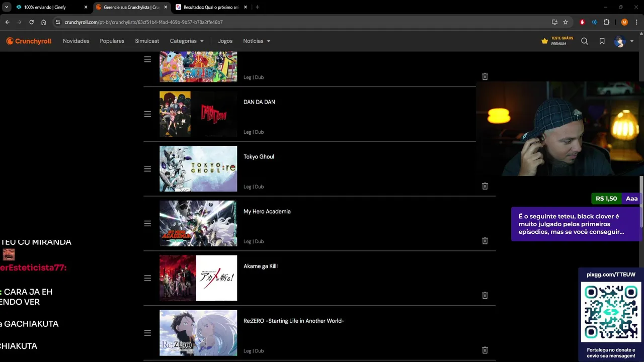This screenshot has width=644, height=362.
Task: Open the Chrome profile M avatar
Action: click(624, 22)
